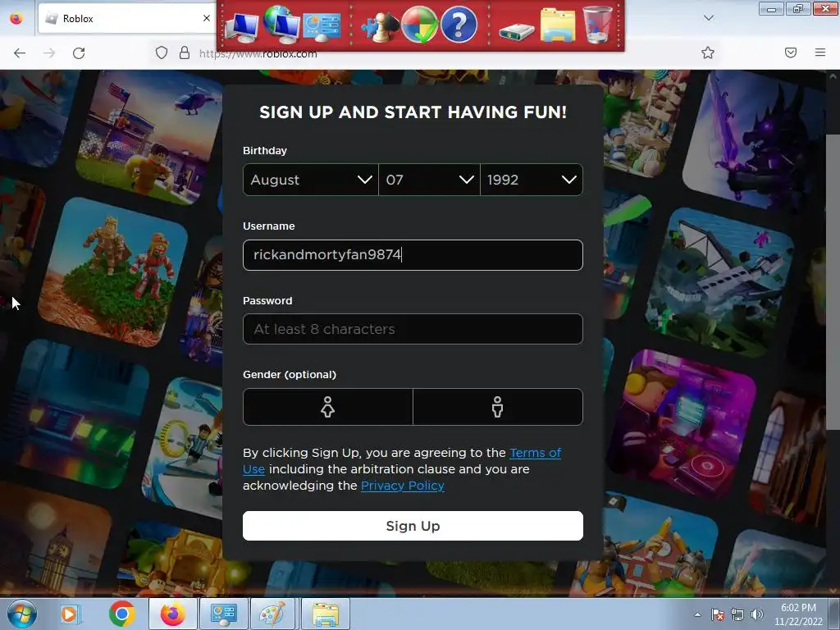Viewport: 840px width, 630px height.
Task: Click the purple dragon game thumbnail
Action: point(756,140)
